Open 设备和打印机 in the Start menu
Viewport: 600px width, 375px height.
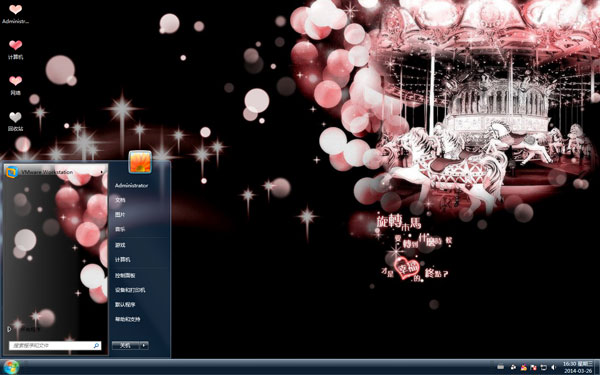click(x=130, y=290)
